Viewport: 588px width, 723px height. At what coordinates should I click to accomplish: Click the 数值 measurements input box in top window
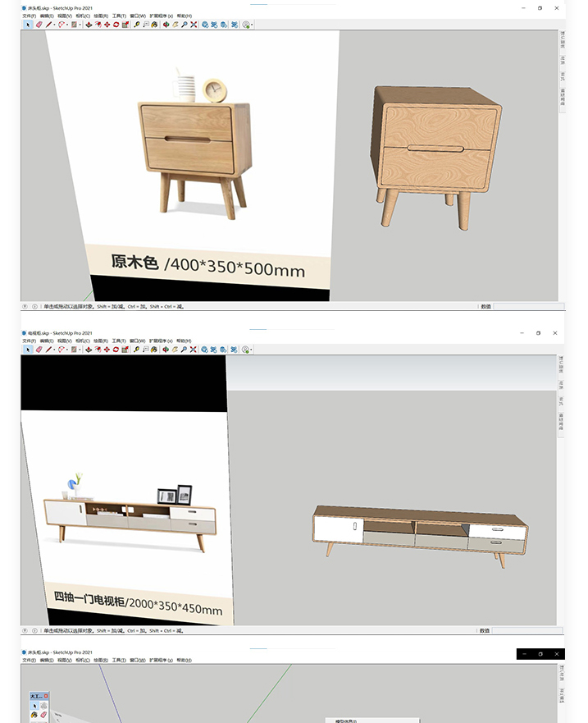tap(529, 306)
